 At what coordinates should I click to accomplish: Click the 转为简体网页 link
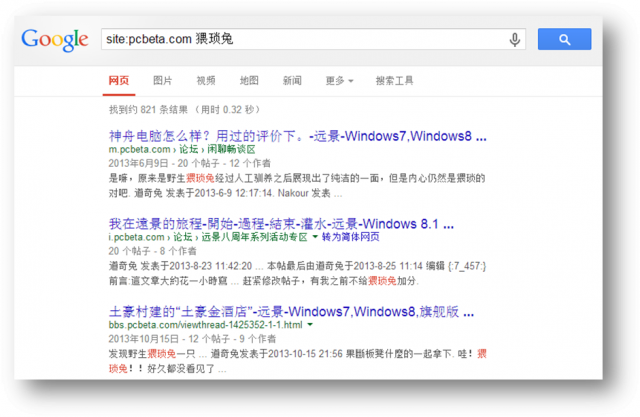point(351,237)
